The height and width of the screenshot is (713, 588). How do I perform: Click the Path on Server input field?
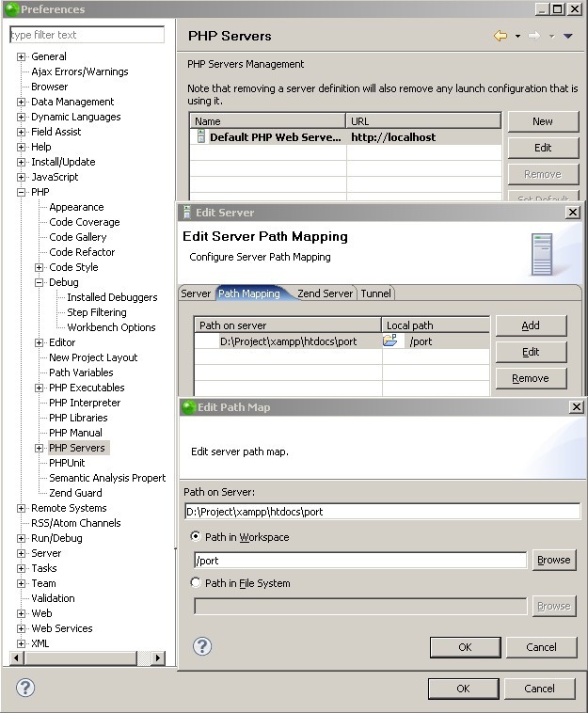point(383,512)
